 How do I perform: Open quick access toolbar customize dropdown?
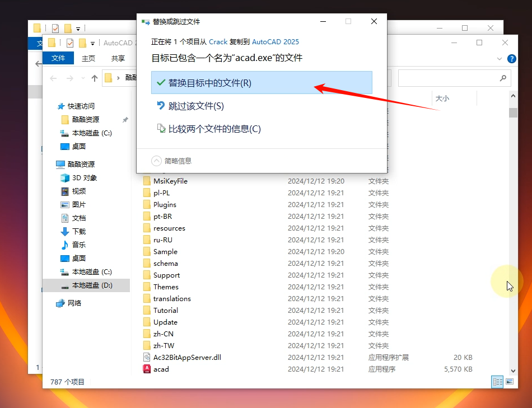pyautogui.click(x=92, y=43)
